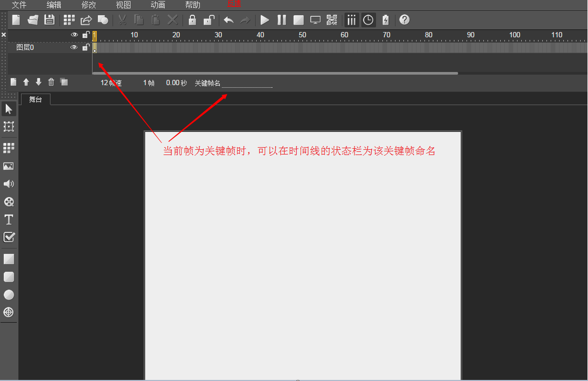Select the arrow selection tool

[x=8, y=109]
